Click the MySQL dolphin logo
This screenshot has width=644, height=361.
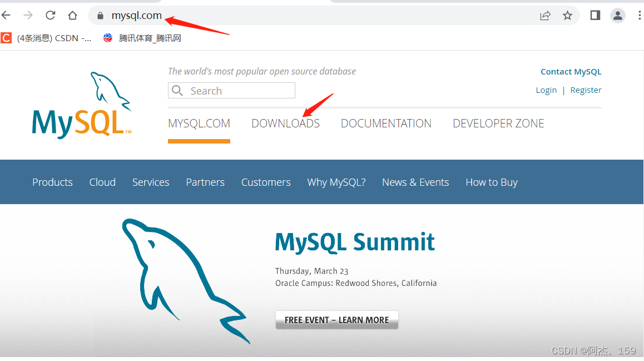coord(82,105)
